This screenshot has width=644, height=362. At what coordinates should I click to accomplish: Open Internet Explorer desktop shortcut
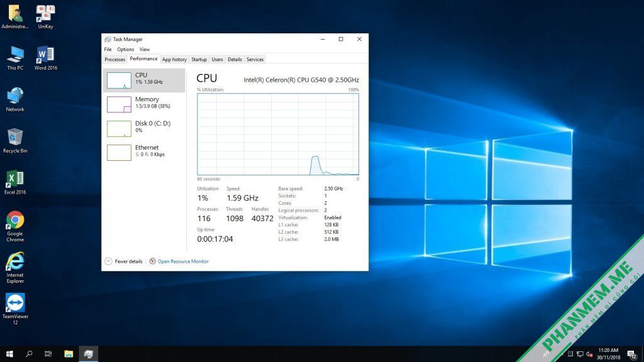[15, 268]
